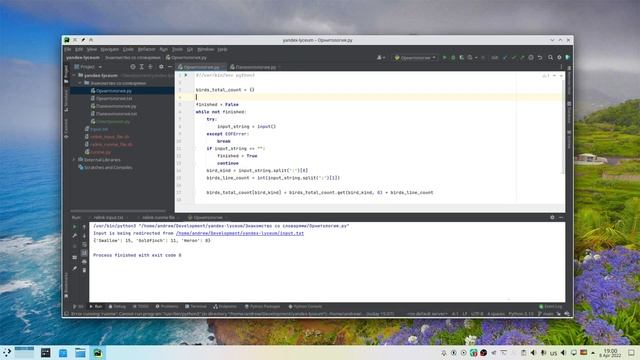This screenshot has height=360, width=640.
Task: Expand the External Libraries node
Action: click(74, 160)
